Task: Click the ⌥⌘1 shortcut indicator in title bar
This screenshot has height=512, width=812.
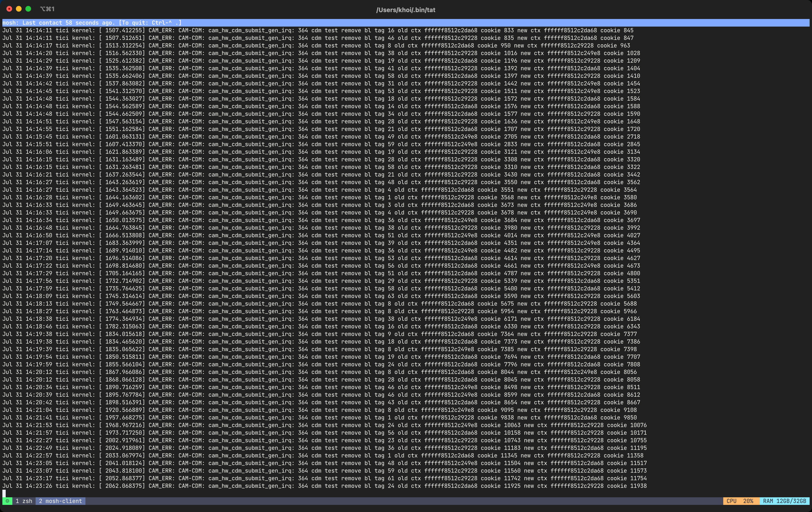Action: 47,9
